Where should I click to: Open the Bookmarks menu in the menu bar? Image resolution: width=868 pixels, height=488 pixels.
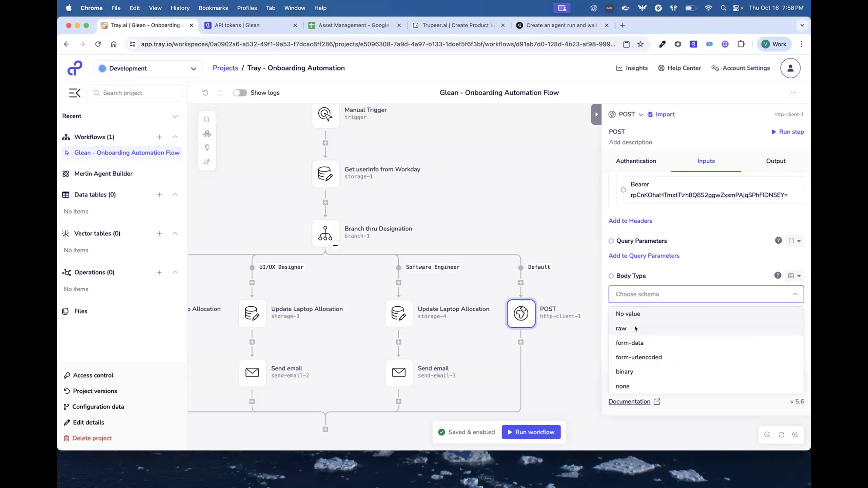click(x=213, y=8)
